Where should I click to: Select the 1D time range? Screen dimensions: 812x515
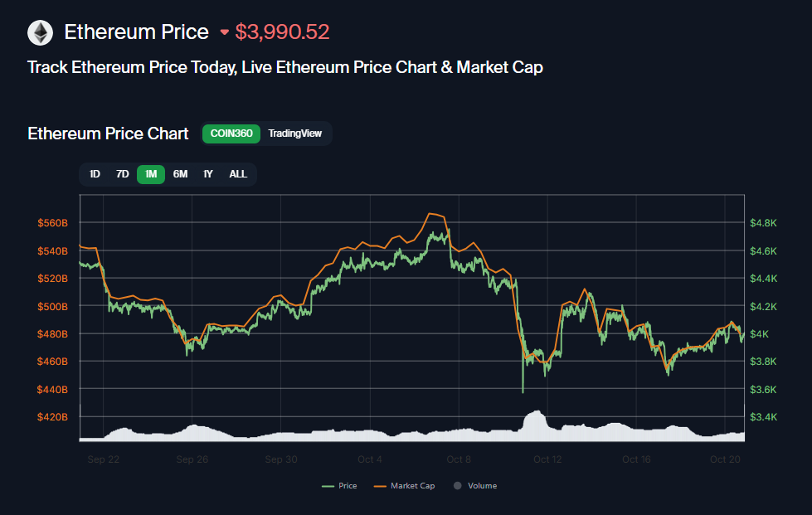[x=95, y=174]
